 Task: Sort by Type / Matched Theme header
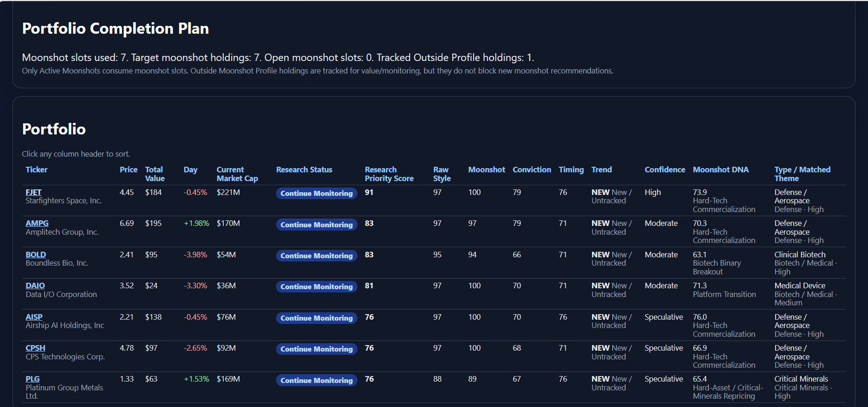(802, 174)
